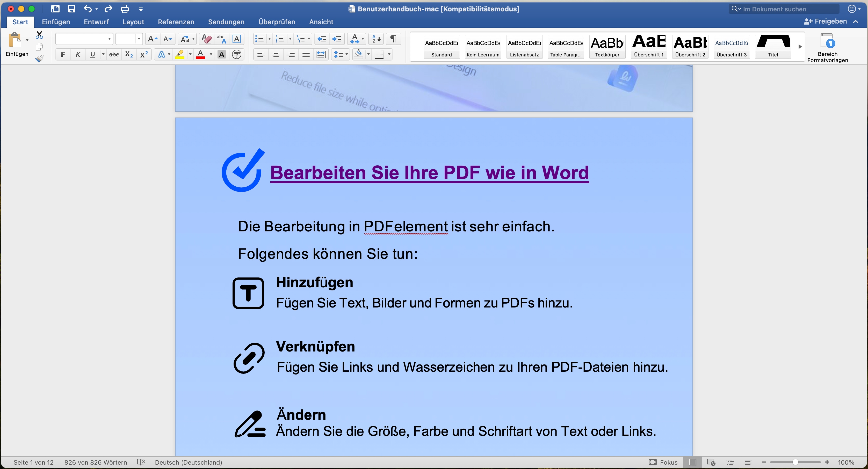The width and height of the screenshot is (868, 469).
Task: Decrease font size with A-down icon
Action: pos(168,39)
